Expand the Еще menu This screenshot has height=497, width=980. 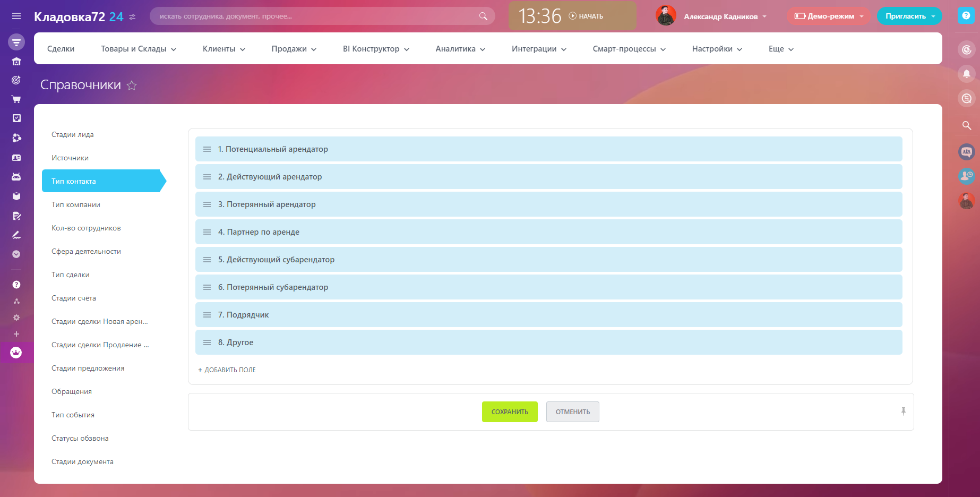pos(781,49)
